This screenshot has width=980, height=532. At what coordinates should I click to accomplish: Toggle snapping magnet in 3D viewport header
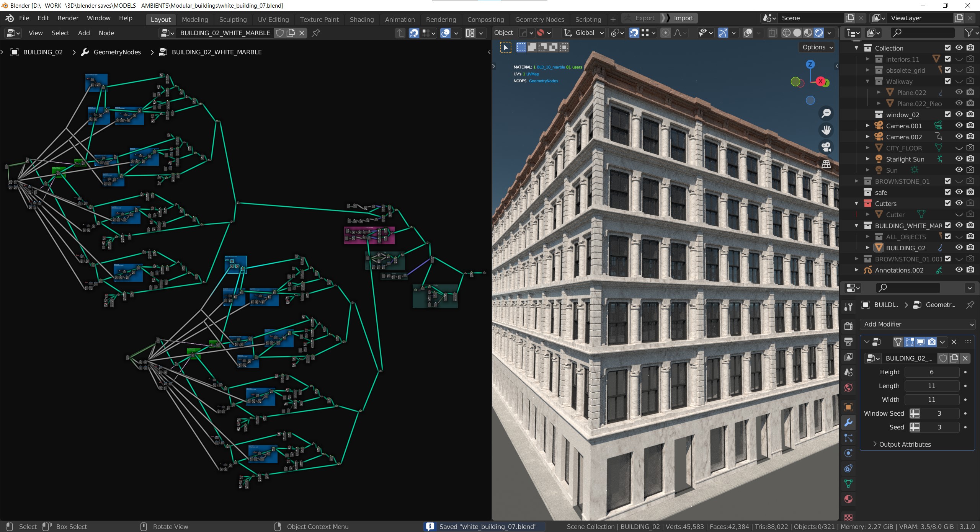634,33
